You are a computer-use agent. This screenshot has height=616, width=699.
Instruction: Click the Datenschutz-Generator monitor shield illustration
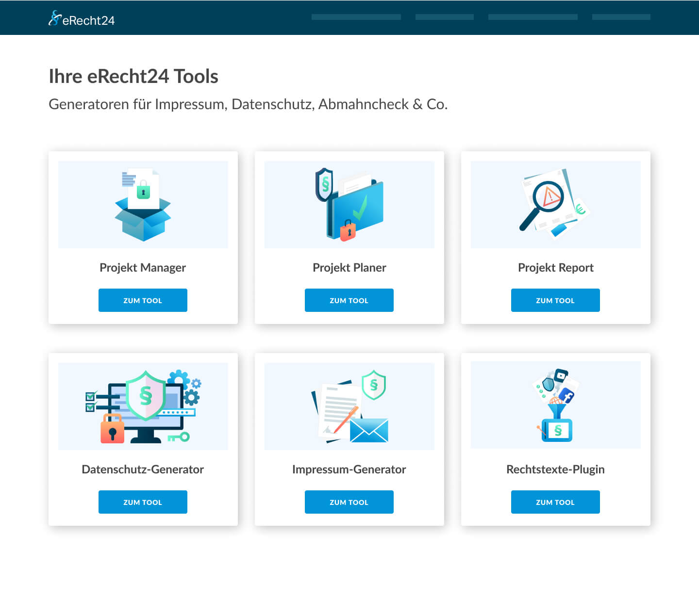[x=143, y=406]
